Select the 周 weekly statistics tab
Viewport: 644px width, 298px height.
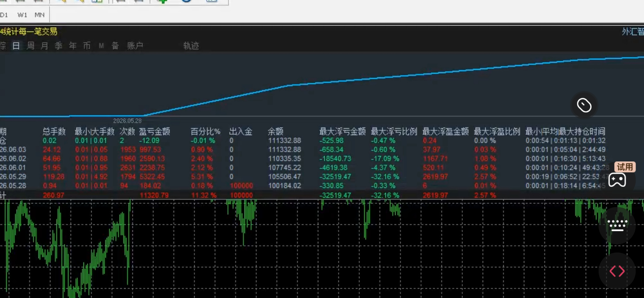coord(31,46)
